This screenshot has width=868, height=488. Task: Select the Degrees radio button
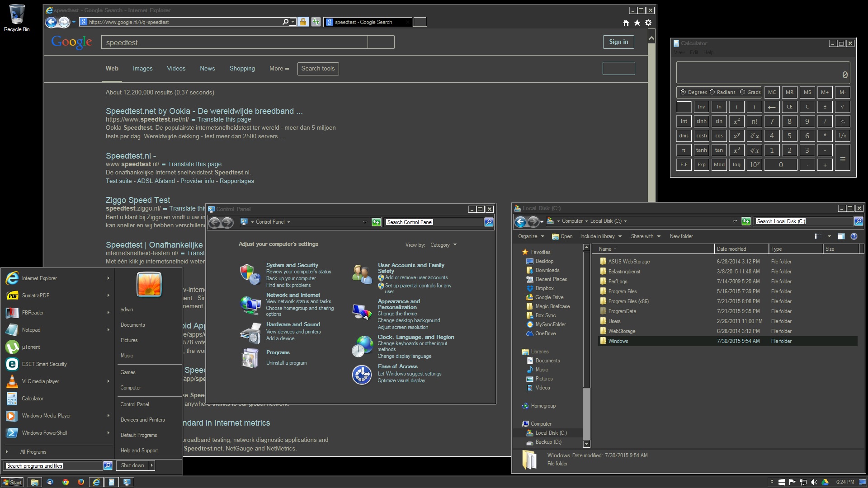[x=683, y=92]
